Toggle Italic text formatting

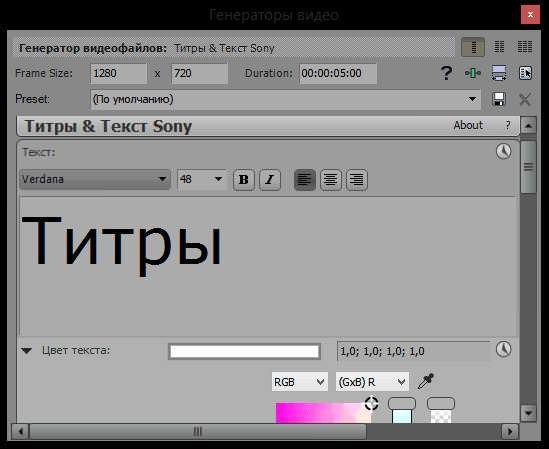click(270, 180)
